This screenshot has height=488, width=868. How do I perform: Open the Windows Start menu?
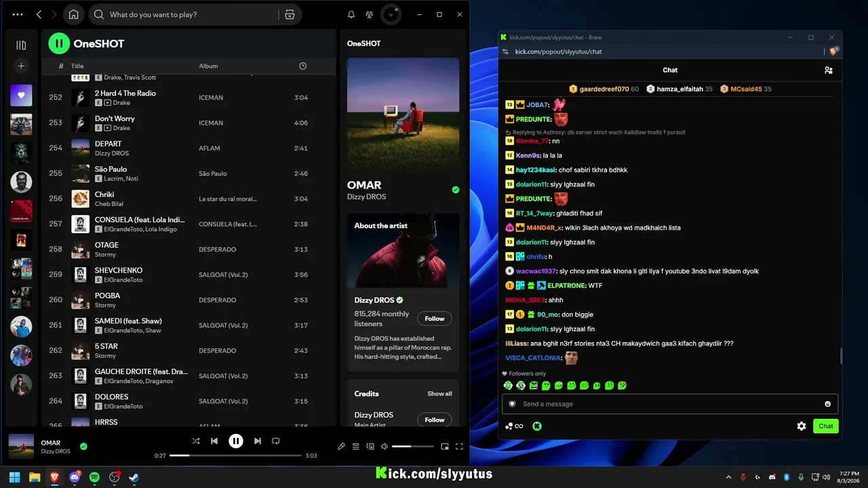15,477
